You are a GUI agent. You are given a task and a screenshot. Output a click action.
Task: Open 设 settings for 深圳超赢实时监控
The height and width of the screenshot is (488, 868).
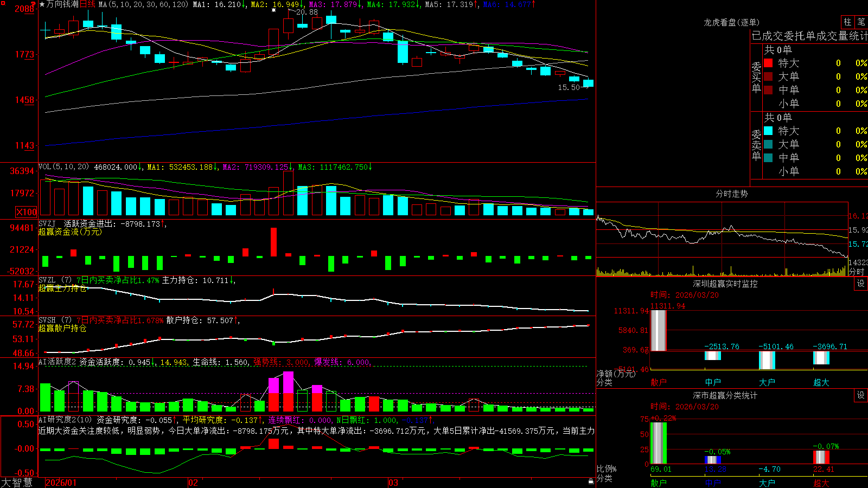click(861, 284)
